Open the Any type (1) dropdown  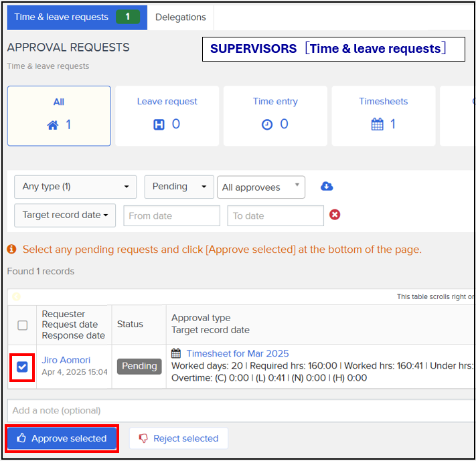coord(75,187)
